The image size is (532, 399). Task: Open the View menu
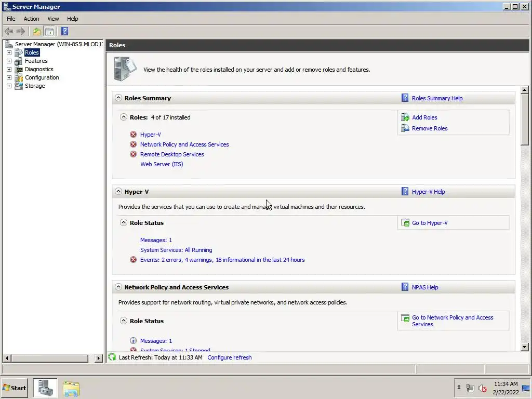click(x=53, y=19)
